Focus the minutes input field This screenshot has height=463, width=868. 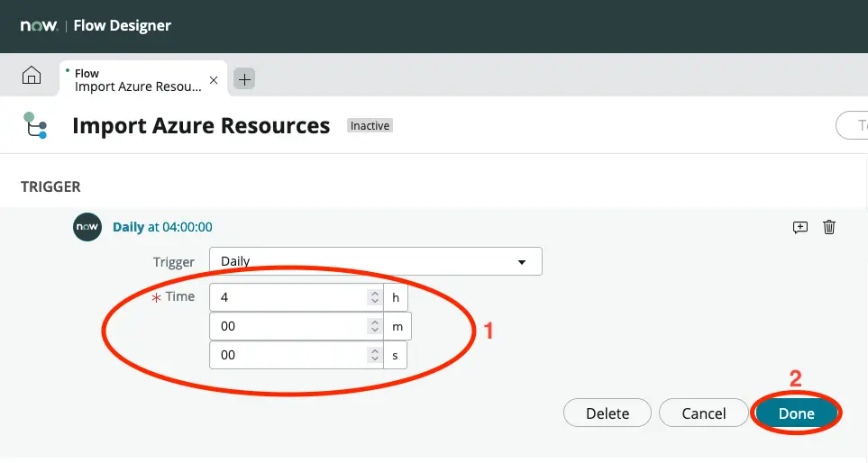(288, 326)
